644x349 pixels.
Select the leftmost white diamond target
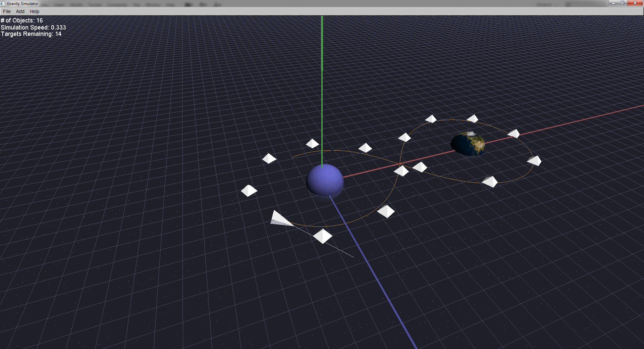[x=249, y=191]
